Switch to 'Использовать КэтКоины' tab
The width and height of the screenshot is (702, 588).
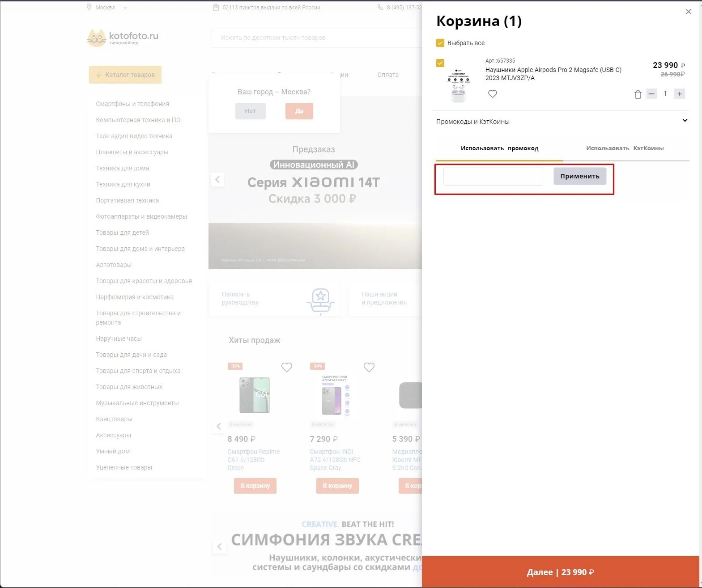(625, 148)
